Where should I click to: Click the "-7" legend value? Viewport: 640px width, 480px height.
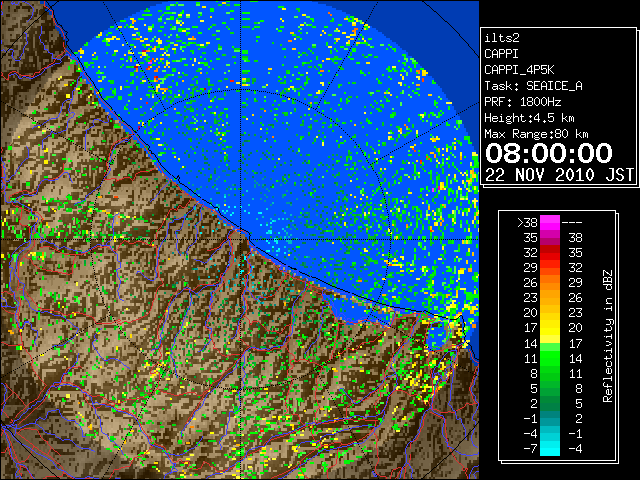pyautogui.click(x=530, y=449)
